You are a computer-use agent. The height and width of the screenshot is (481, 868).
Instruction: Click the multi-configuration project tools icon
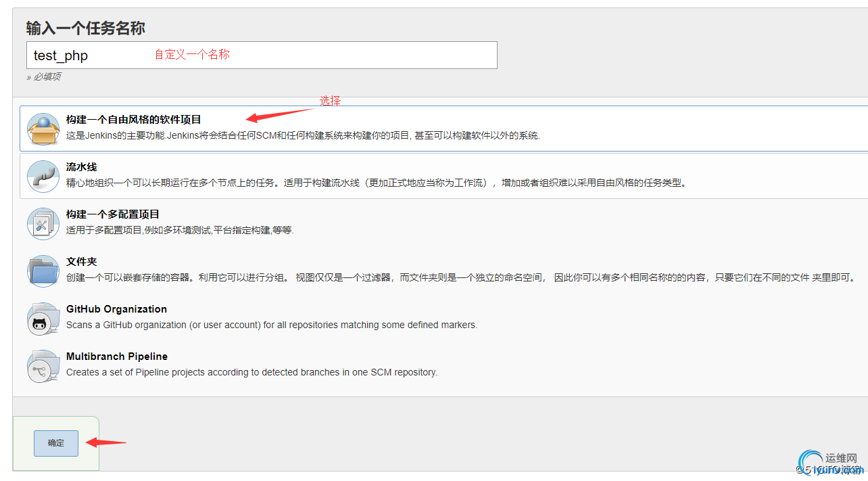pyautogui.click(x=43, y=223)
